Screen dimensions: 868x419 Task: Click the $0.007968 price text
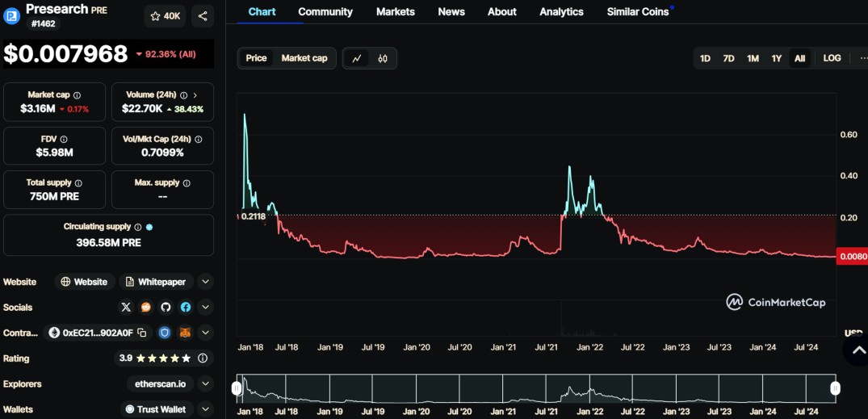click(66, 54)
